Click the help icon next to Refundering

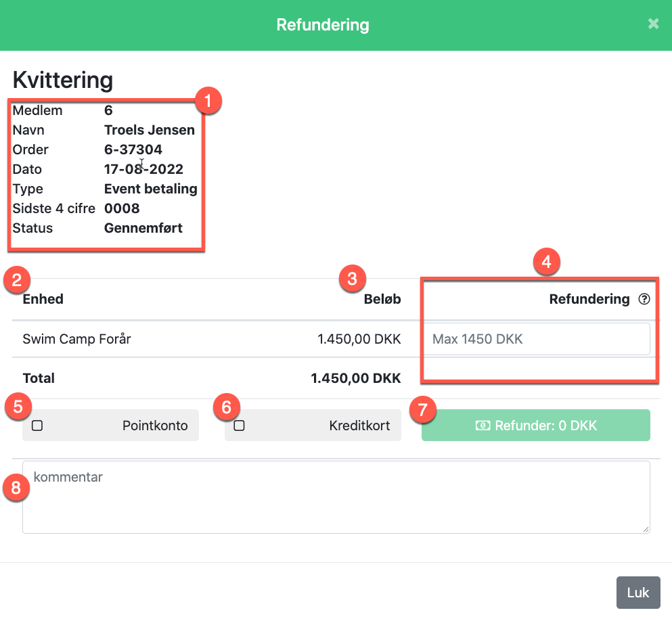tap(644, 299)
